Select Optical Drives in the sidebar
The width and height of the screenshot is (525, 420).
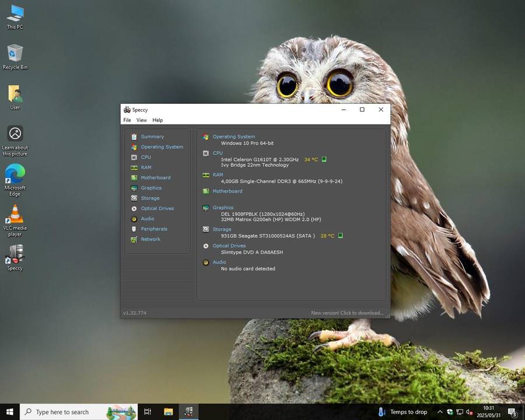click(157, 208)
